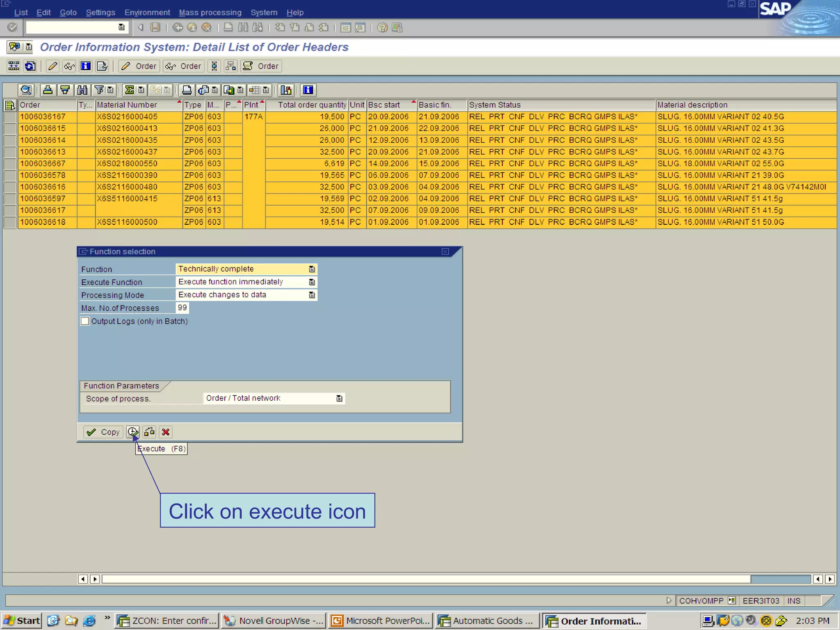Click the Print icon in list toolbar
Screen dimensions: 840x630
187,90
